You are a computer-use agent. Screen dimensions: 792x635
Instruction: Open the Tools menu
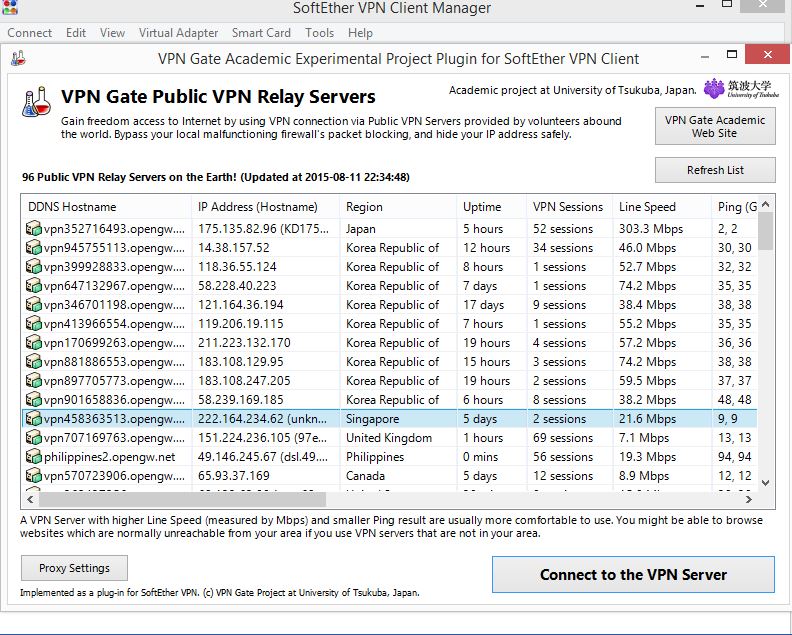319,33
